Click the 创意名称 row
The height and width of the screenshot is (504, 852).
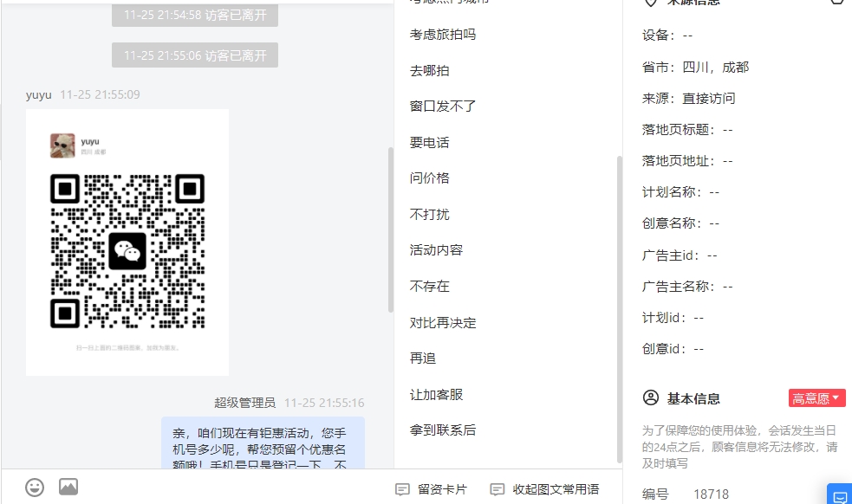(x=681, y=223)
